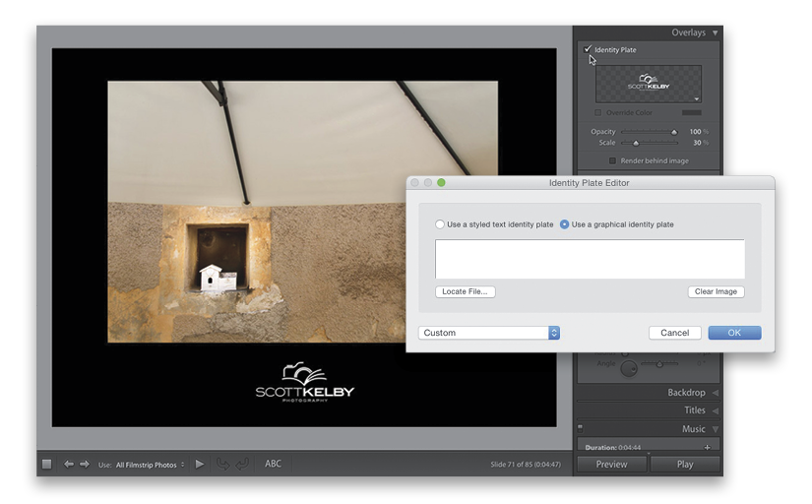
Task: Click OK in Identity Plate Editor
Action: coord(734,333)
